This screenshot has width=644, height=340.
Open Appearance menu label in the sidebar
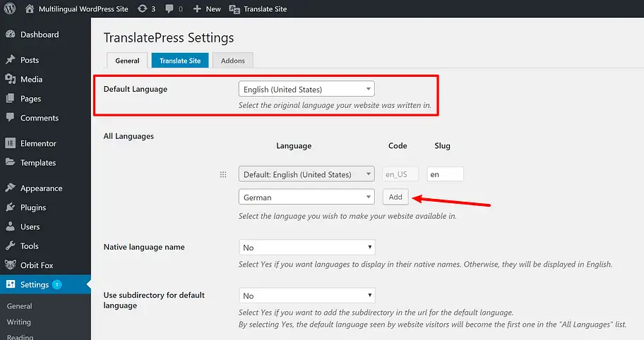point(42,188)
